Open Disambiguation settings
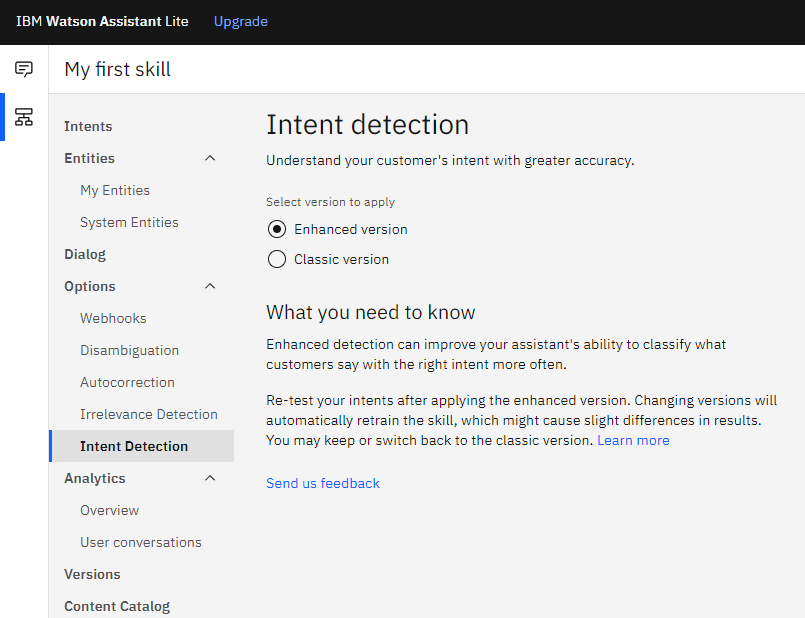The image size is (805, 618). (130, 350)
